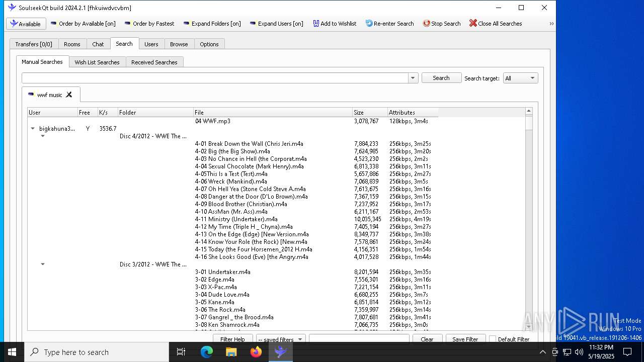
Task: Select file 04 WWF.mp3
Action: [213, 121]
